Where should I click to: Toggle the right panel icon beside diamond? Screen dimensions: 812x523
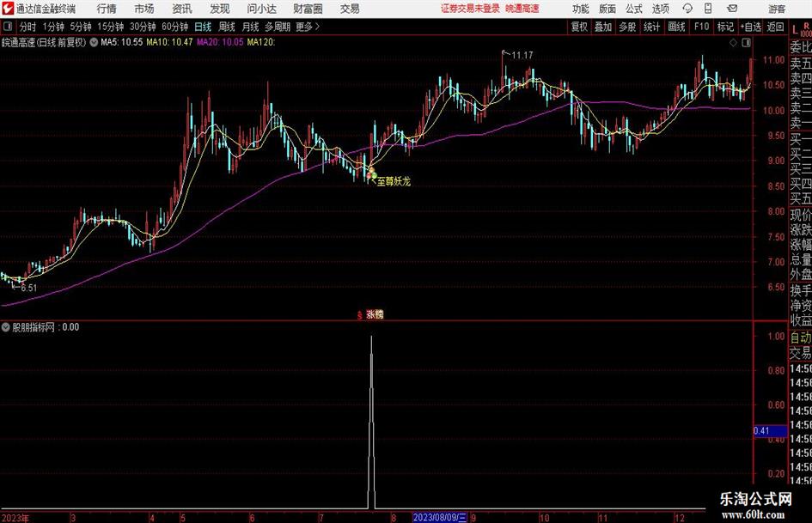pos(746,43)
